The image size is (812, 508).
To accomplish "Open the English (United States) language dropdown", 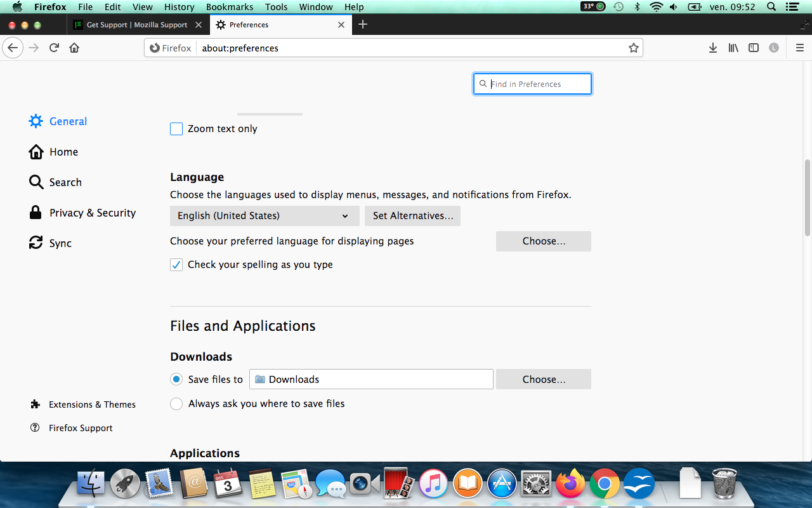I will 265,216.
